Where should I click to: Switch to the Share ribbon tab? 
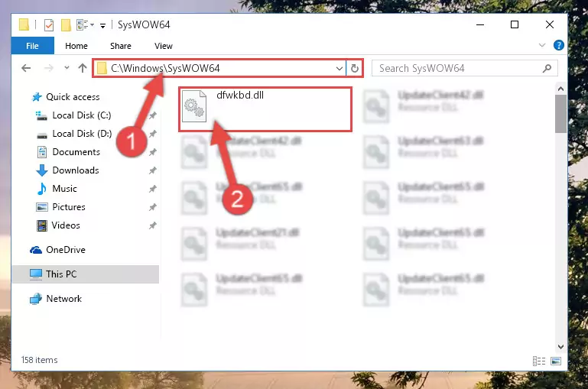coord(120,46)
